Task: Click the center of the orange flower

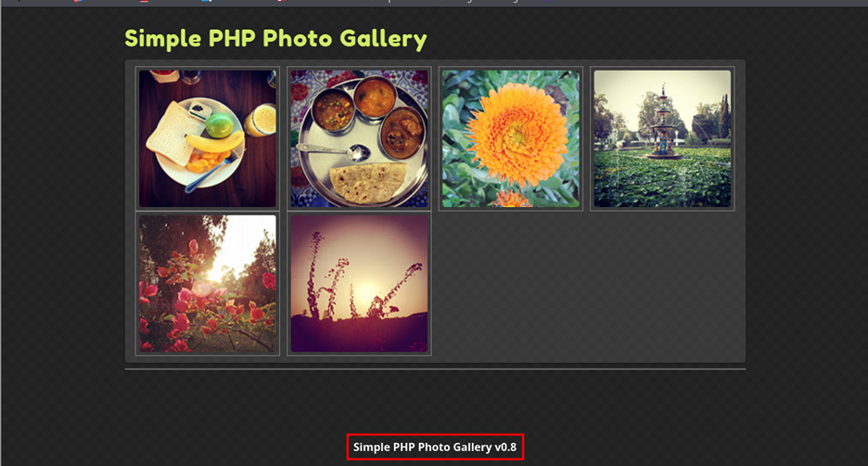Action: coord(516,136)
